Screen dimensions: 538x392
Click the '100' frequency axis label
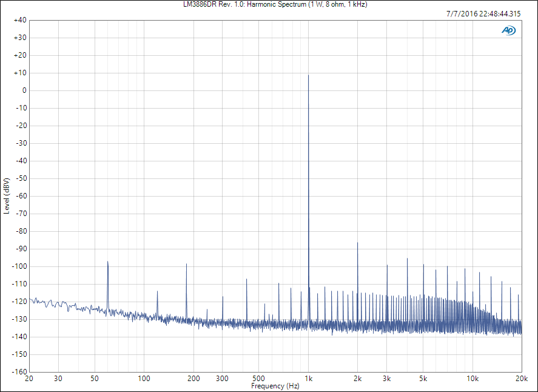(144, 379)
